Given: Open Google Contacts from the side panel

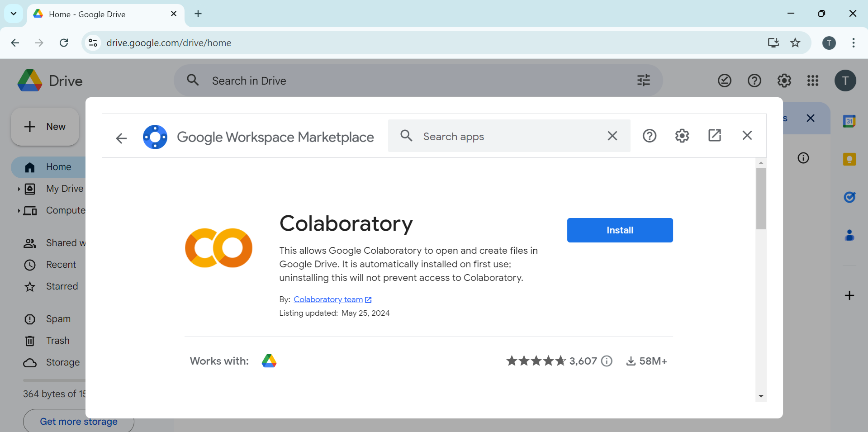Looking at the screenshot, I should point(849,235).
